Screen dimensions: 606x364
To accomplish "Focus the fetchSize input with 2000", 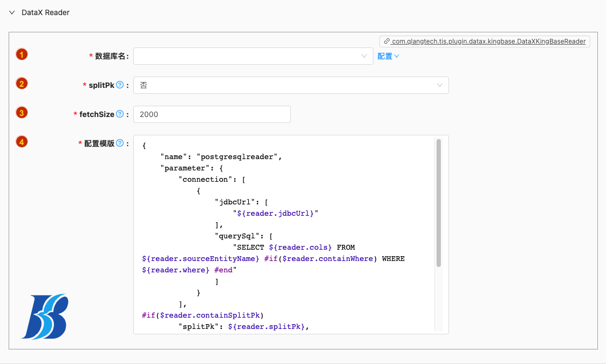I will click(212, 114).
